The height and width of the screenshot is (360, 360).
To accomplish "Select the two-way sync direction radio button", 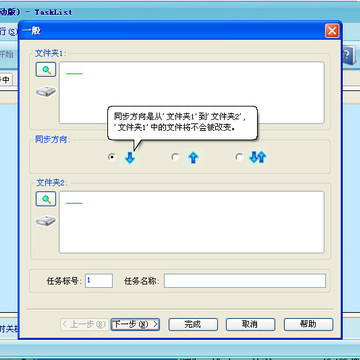I will click(x=239, y=157).
